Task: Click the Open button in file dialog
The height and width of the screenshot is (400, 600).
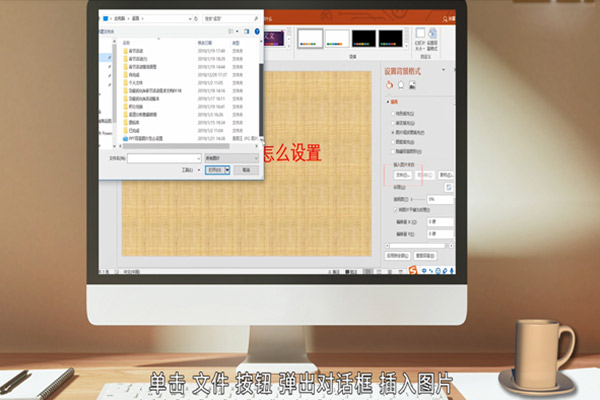Action: click(x=215, y=170)
